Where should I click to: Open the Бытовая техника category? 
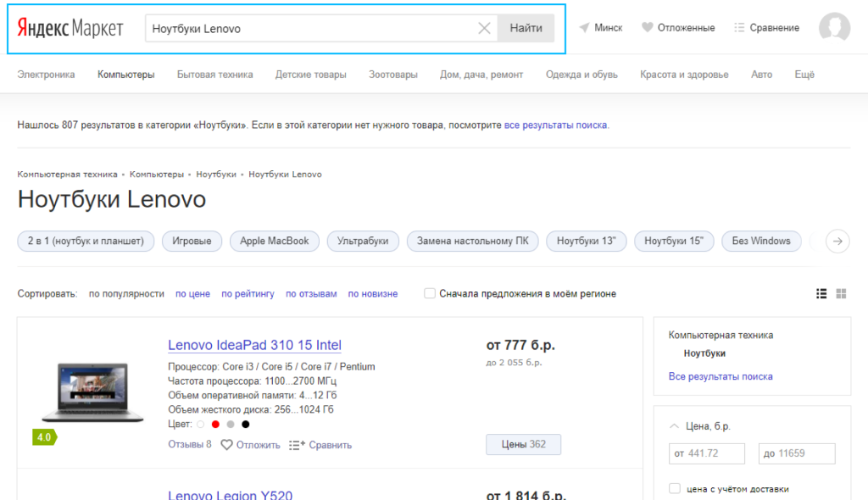(214, 75)
